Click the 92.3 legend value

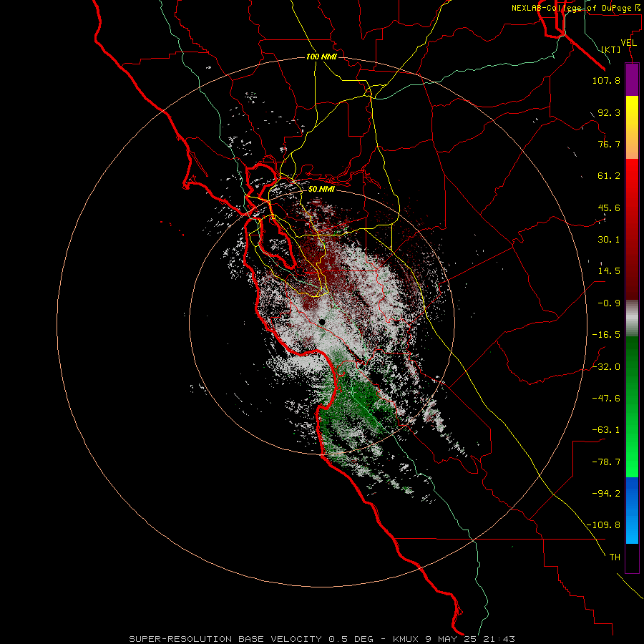609,112
